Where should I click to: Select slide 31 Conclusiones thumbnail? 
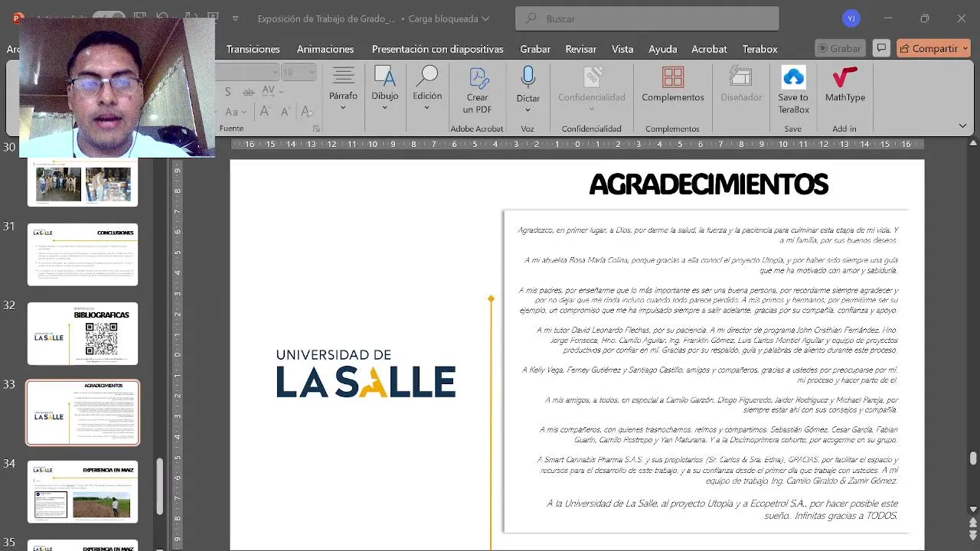tap(83, 255)
